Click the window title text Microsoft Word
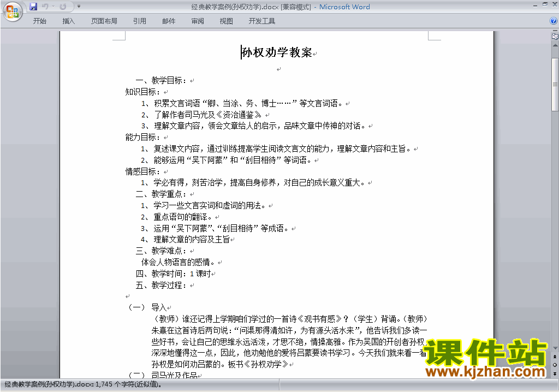This screenshot has height=392, width=559. (344, 7)
